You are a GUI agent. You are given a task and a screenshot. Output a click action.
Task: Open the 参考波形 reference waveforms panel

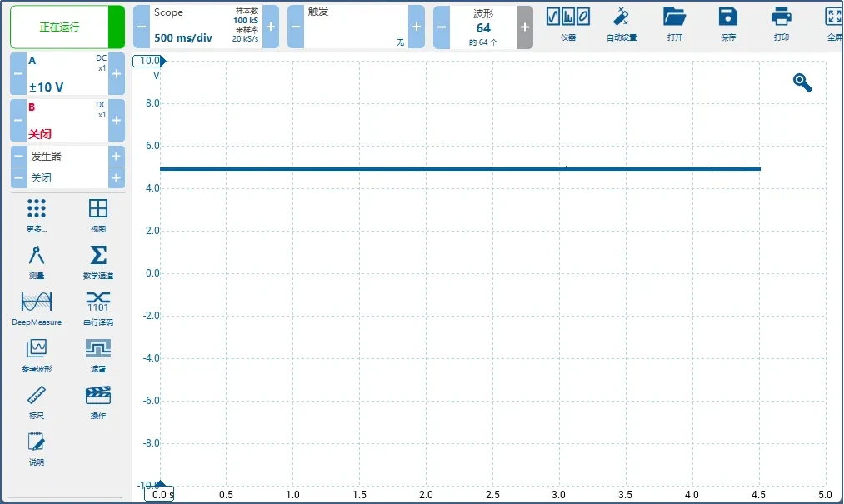point(36,354)
